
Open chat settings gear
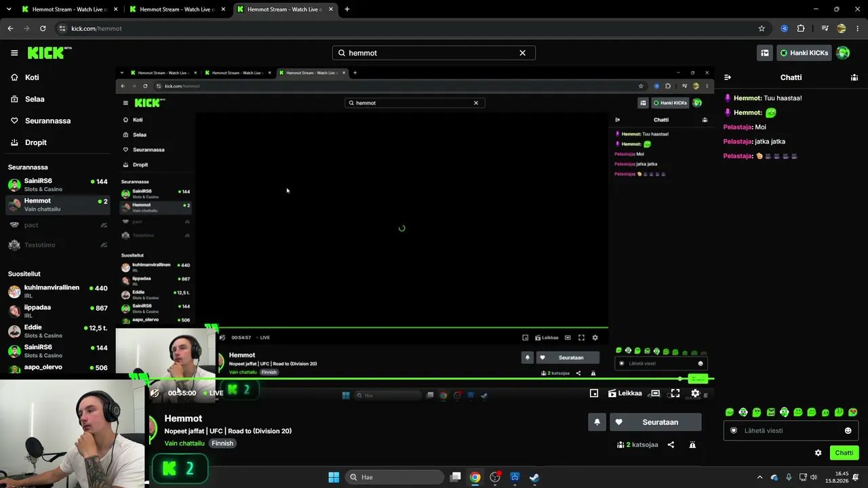(x=818, y=453)
